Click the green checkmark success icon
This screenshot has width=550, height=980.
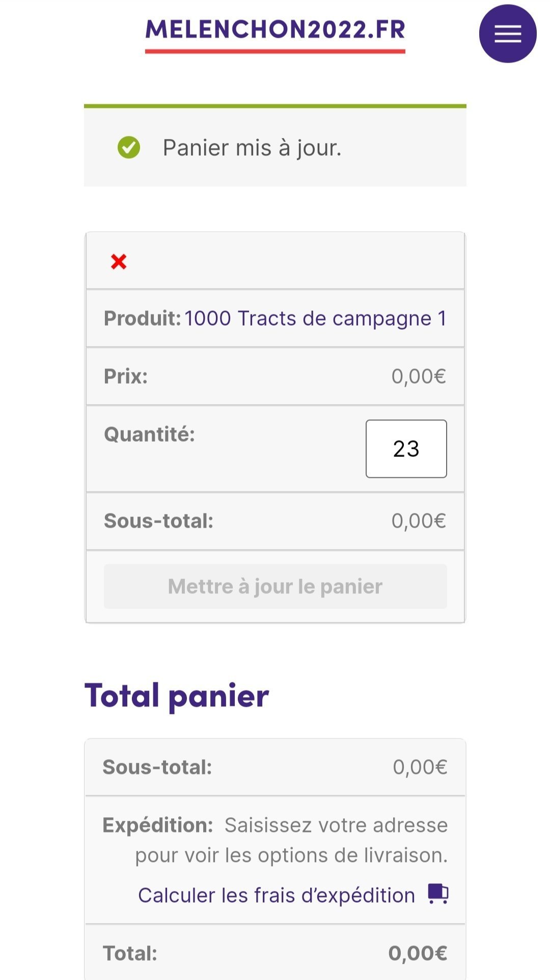[129, 148]
